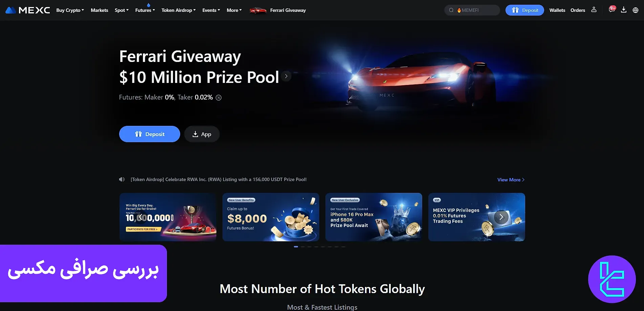
Task: Open the globe language selector icon
Action: coord(636,10)
